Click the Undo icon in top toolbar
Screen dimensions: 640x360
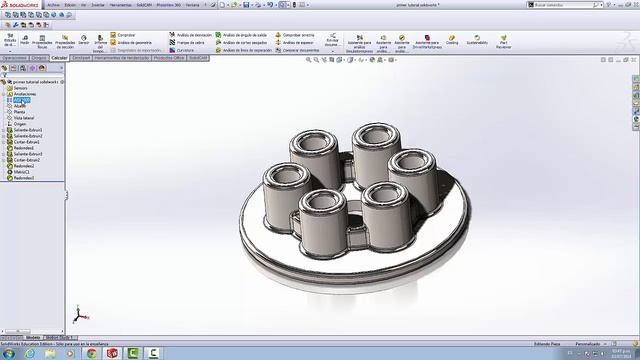pyautogui.click(x=270, y=5)
